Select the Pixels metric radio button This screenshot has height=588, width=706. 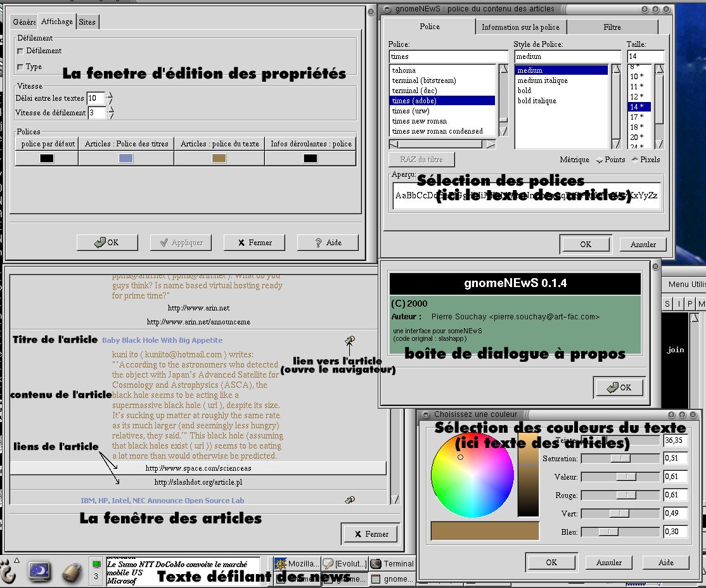634,160
